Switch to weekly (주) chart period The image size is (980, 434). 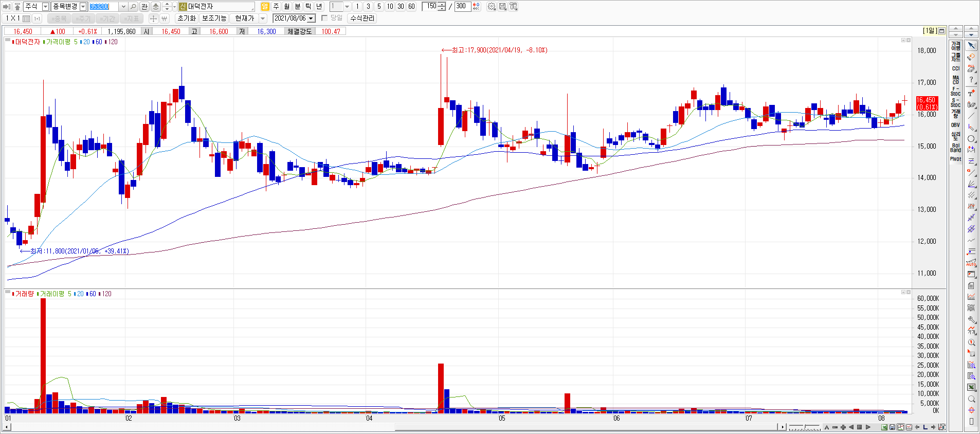[276, 6]
